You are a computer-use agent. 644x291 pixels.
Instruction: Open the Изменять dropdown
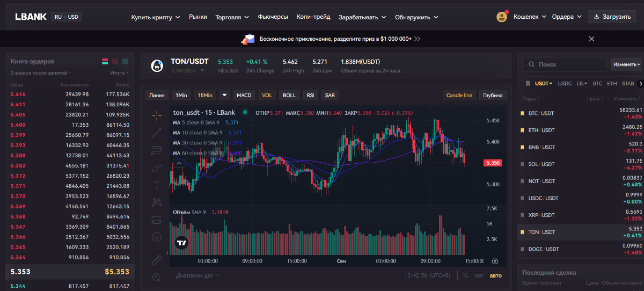click(626, 64)
